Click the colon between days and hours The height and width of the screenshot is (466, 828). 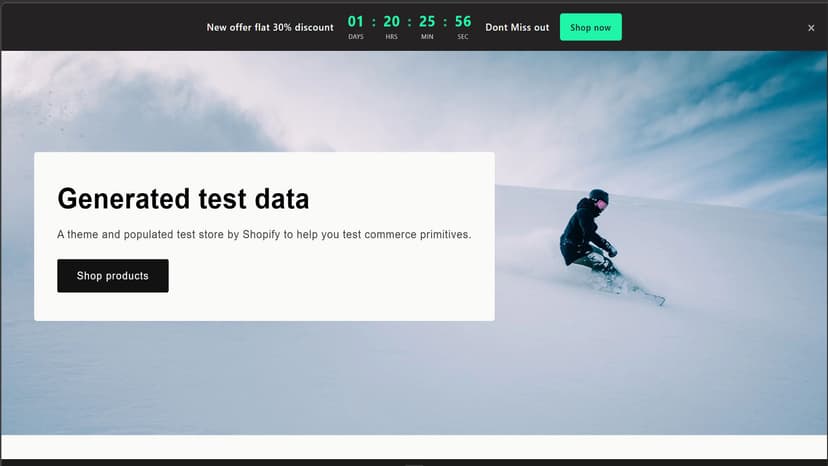(374, 22)
